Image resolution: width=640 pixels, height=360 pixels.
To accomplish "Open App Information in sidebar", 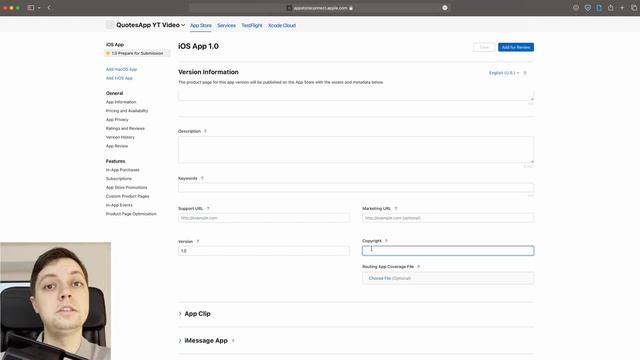I will point(121,102).
